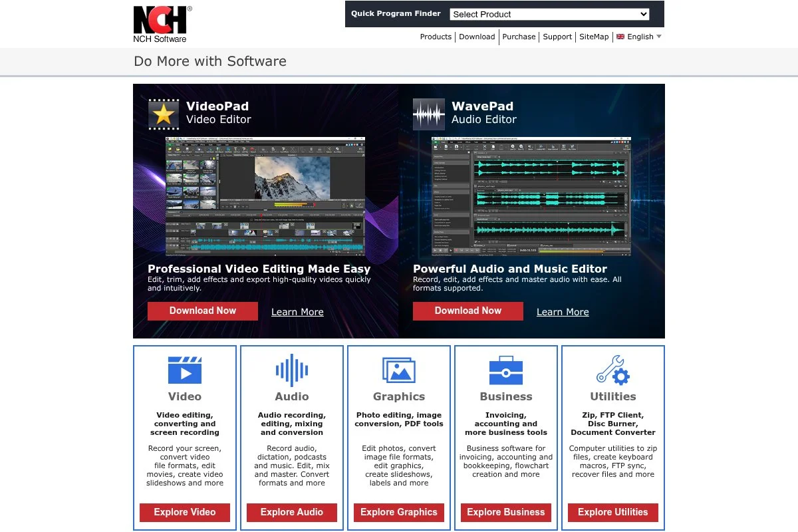The image size is (798, 532).
Task: Click the 'Do More with Software' heading
Action: pos(210,61)
